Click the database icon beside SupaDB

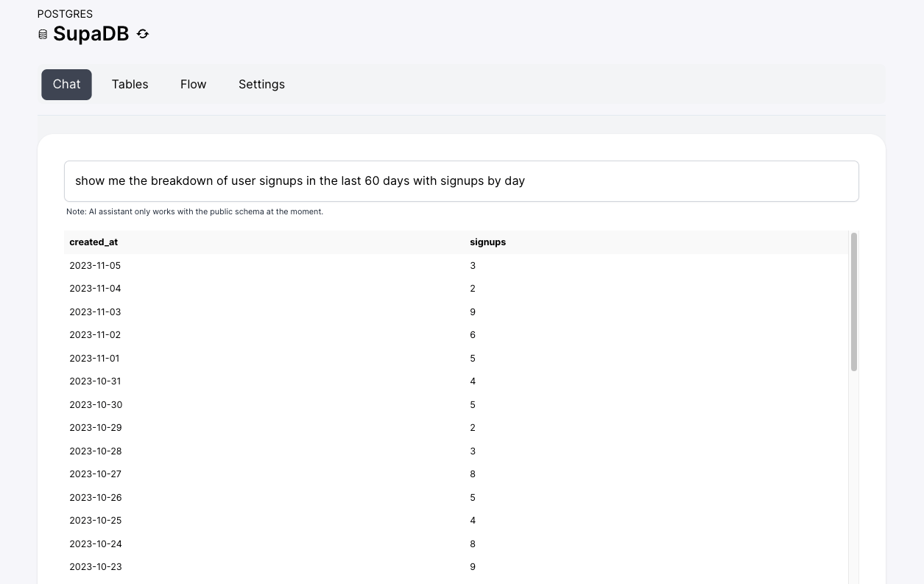click(x=43, y=35)
